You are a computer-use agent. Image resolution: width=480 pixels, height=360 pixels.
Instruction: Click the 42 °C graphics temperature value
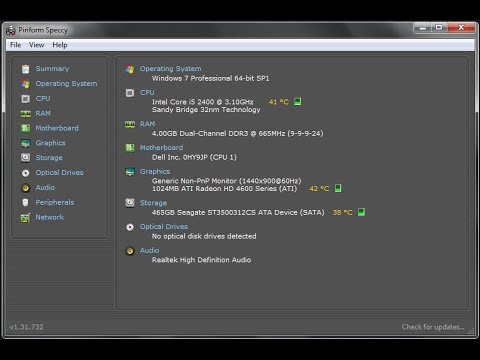[x=319, y=189]
